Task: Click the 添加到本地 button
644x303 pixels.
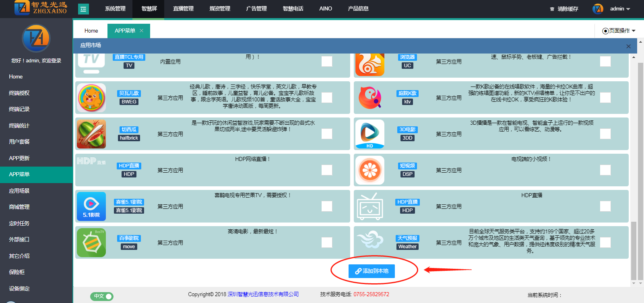Action: pos(372,271)
